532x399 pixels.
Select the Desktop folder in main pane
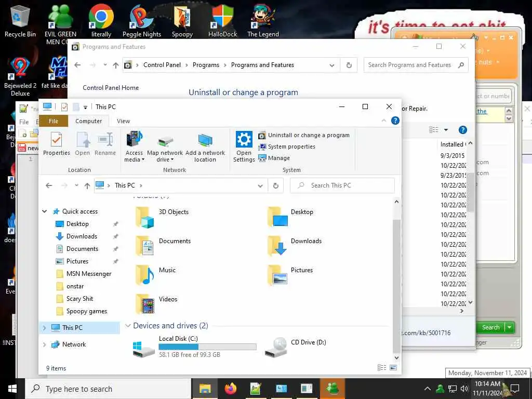pyautogui.click(x=291, y=217)
